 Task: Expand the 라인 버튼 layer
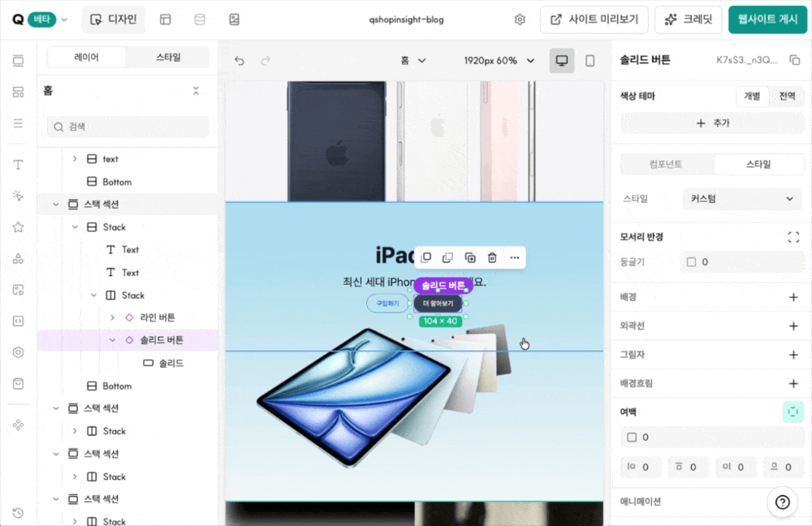112,317
